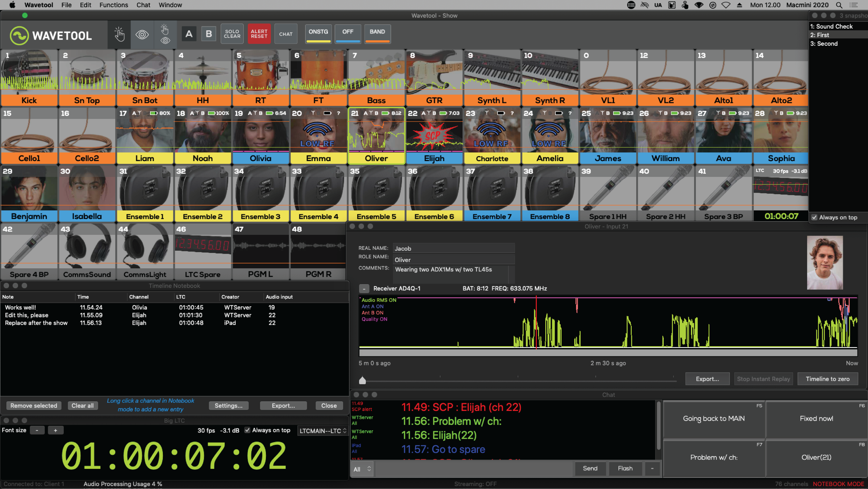Open the chat recipient All dropdown
Viewport: 868px width, 489px height.
point(362,469)
